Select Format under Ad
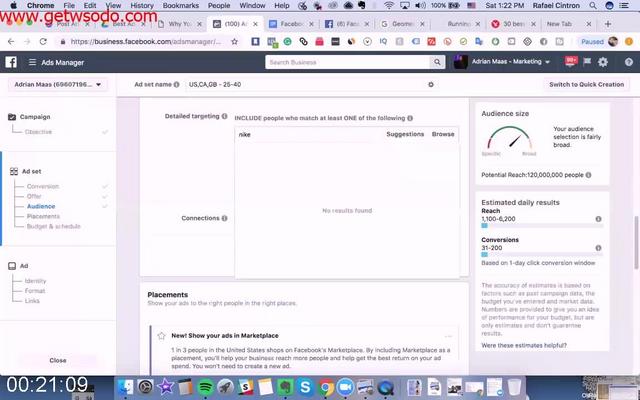Image resolution: width=640 pixels, height=400 pixels. [x=35, y=291]
